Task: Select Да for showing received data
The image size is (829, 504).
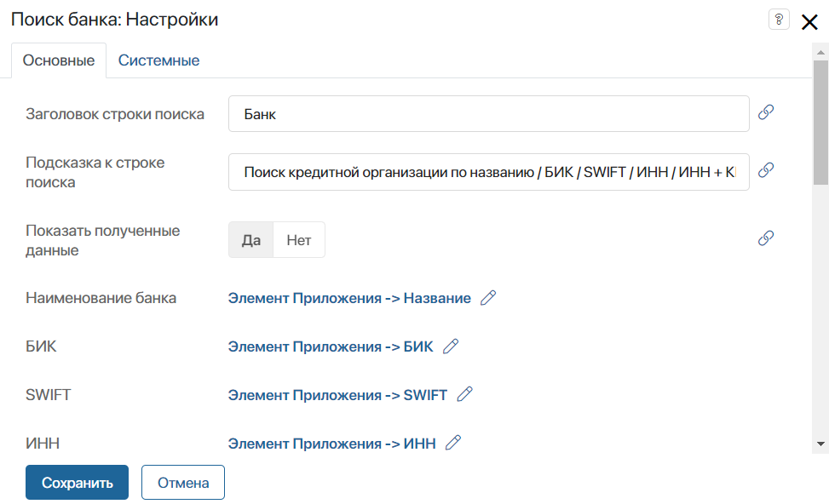Action: point(251,240)
